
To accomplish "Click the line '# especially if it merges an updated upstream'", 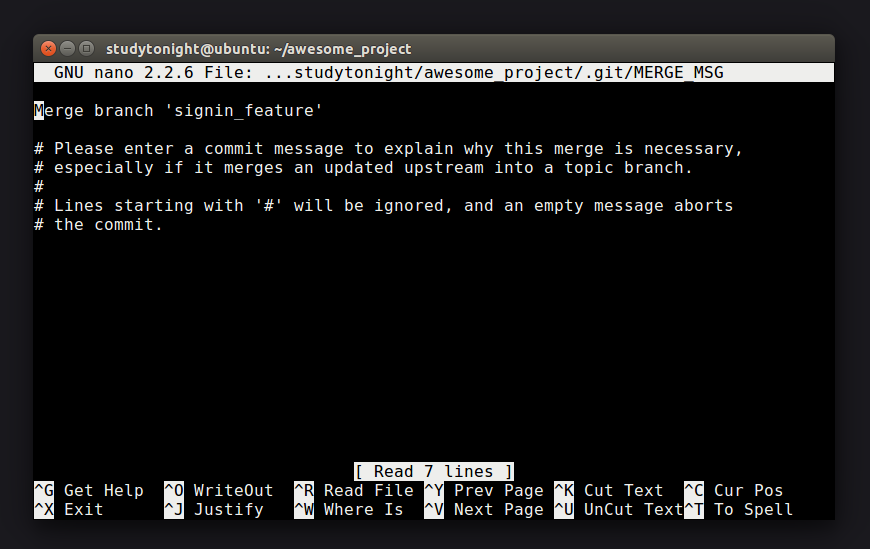I will point(363,168).
